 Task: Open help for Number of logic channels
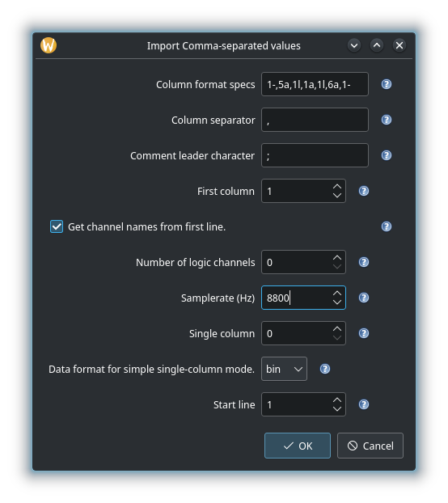[x=364, y=262]
